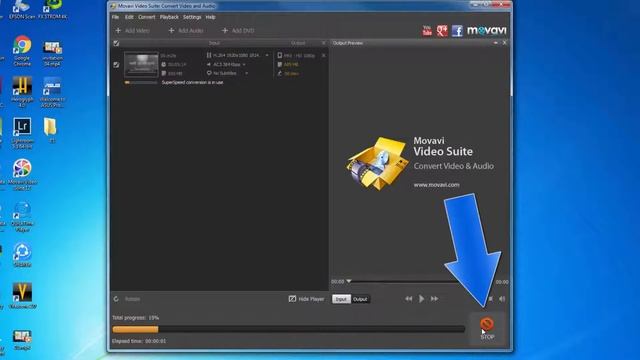Screen dimensions: 640x360
Task: Open the ASUS desktop shortcut
Action: [x=52, y=92]
